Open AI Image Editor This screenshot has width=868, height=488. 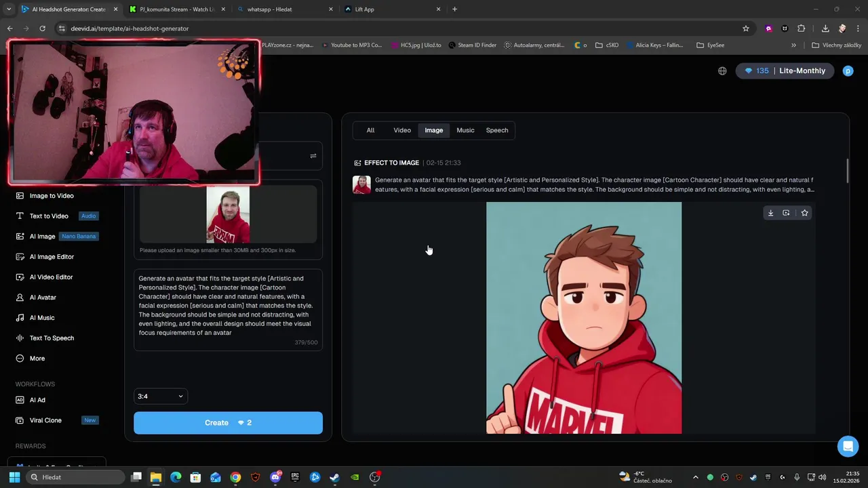click(52, 257)
